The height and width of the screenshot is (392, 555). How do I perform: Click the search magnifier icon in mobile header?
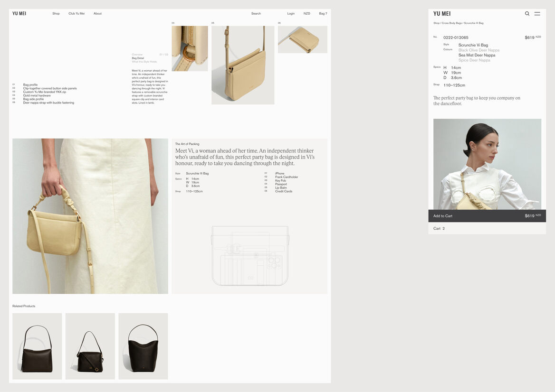[x=527, y=14]
